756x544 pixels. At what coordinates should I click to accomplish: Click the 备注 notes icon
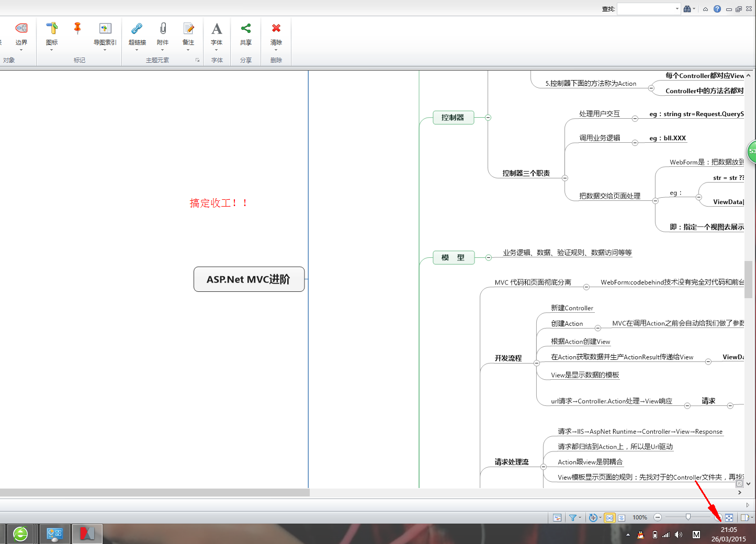point(188,28)
